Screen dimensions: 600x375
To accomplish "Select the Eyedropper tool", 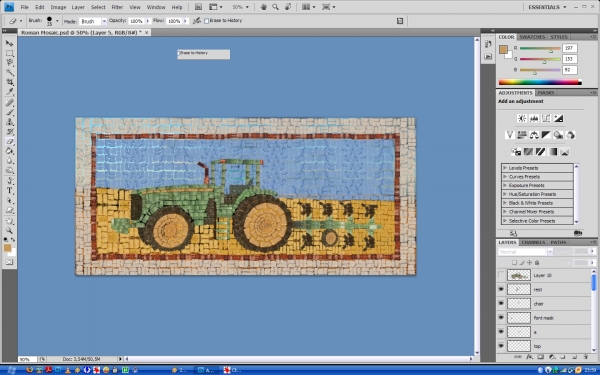I will (9, 91).
